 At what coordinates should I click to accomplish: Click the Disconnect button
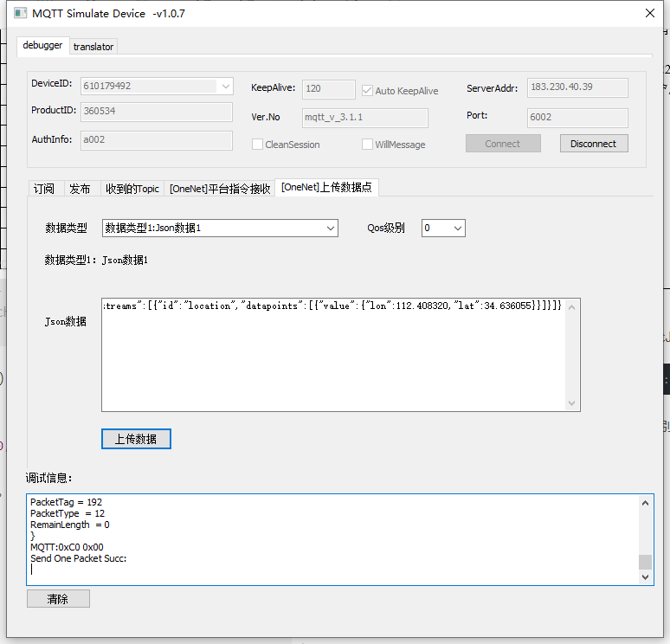click(594, 144)
